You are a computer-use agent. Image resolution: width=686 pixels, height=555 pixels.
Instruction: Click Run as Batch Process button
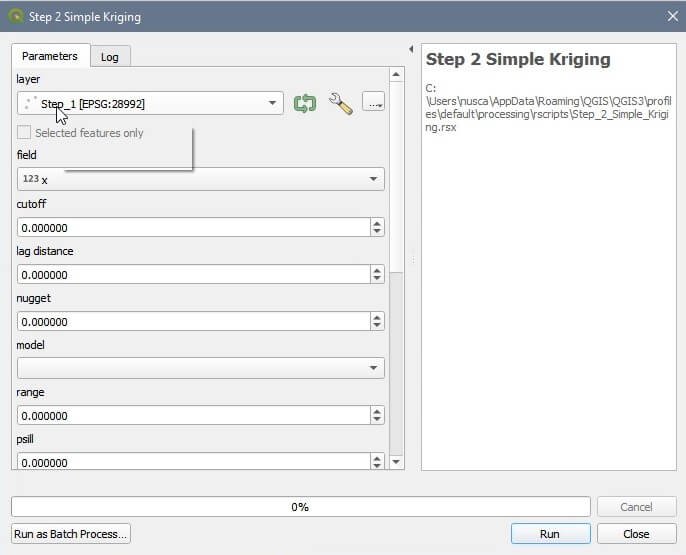coord(71,534)
